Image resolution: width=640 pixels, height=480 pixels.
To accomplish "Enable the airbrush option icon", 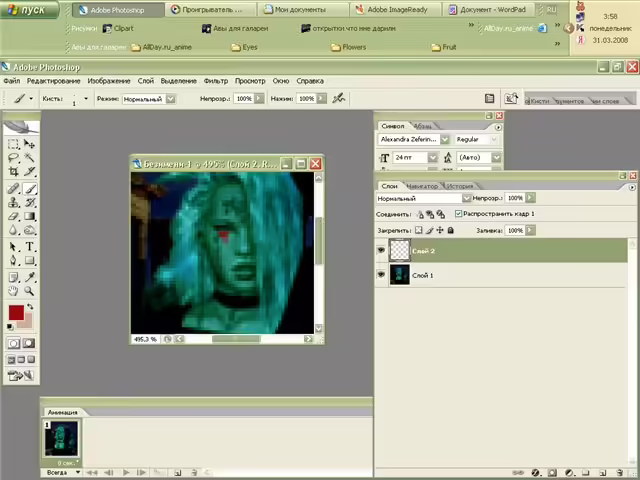I will point(338,98).
